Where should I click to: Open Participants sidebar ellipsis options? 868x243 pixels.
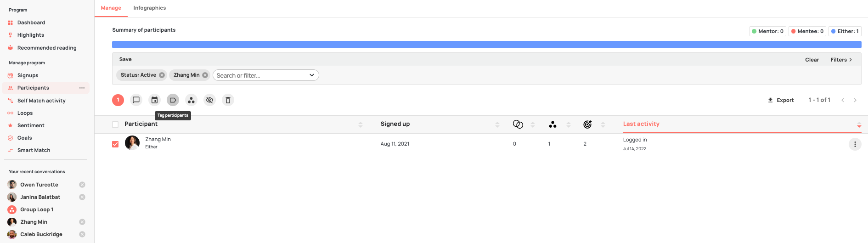(82, 88)
